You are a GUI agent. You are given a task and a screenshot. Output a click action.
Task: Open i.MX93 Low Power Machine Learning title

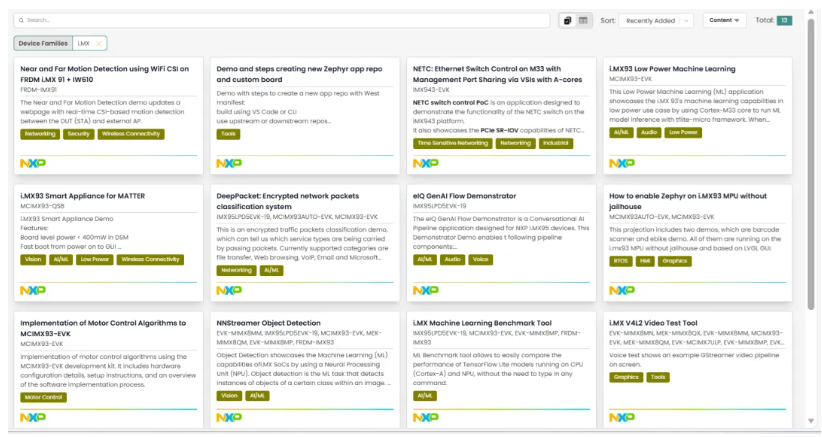pos(672,69)
